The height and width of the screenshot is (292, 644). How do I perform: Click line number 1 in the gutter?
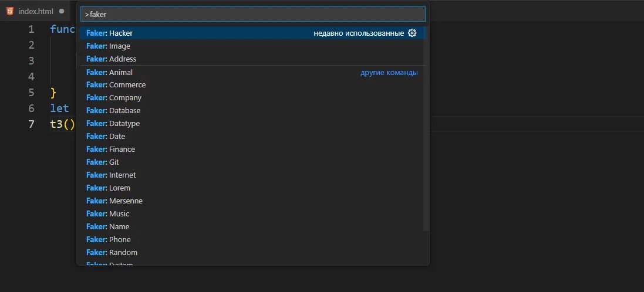coord(32,29)
